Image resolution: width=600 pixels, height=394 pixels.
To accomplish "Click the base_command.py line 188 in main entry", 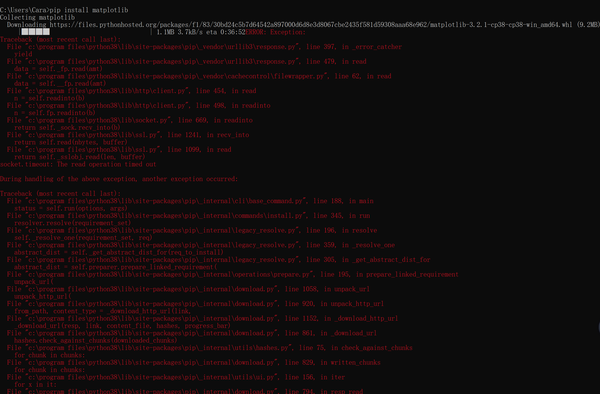I will 190,201.
